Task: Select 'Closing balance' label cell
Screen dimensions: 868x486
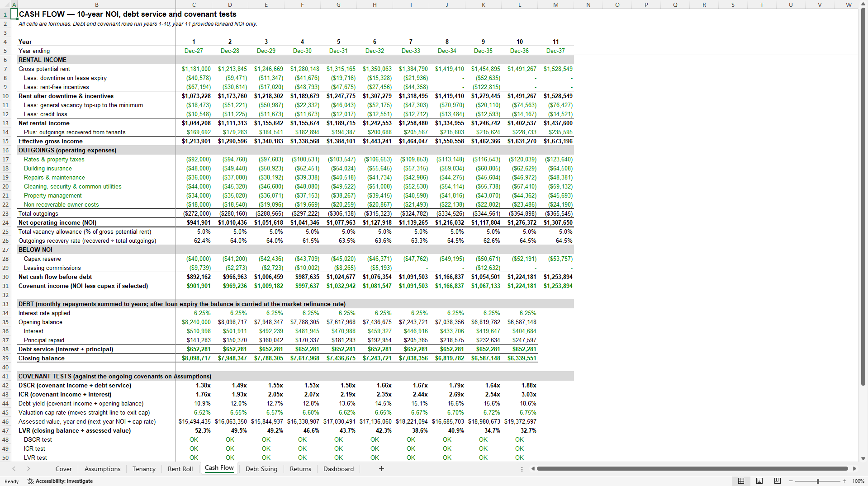Action: coord(96,358)
